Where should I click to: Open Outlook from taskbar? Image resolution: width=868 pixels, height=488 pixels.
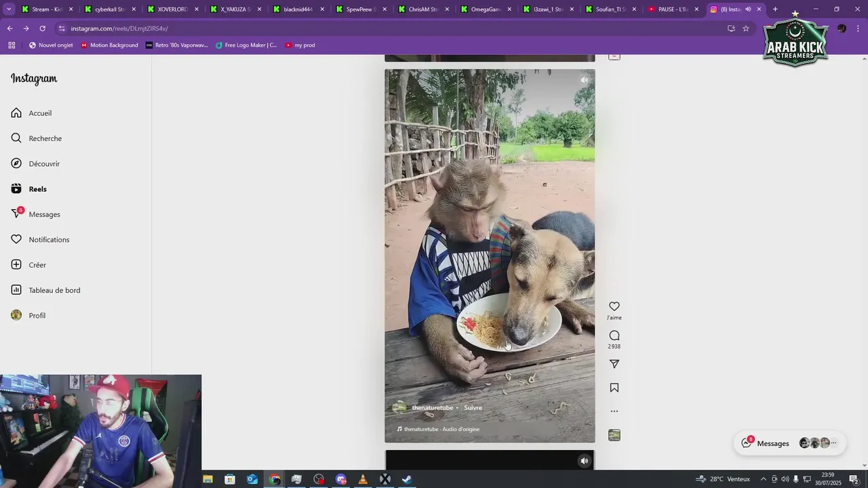(x=252, y=479)
